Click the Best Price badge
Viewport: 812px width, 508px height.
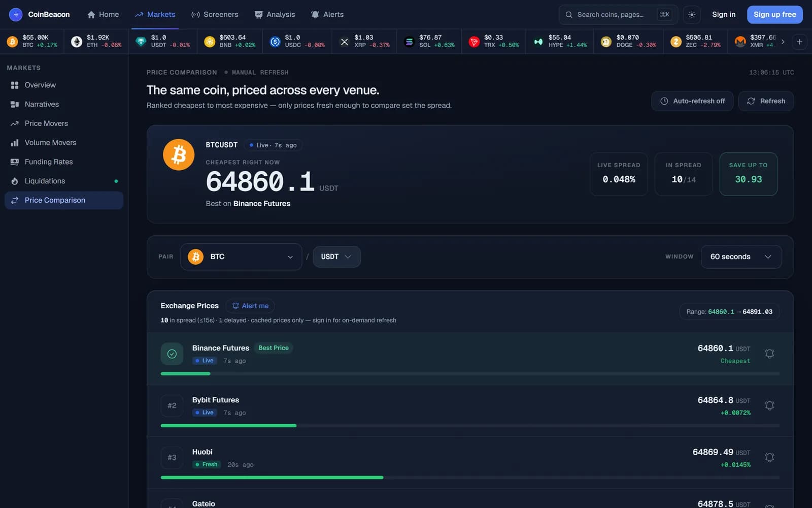[274, 348]
